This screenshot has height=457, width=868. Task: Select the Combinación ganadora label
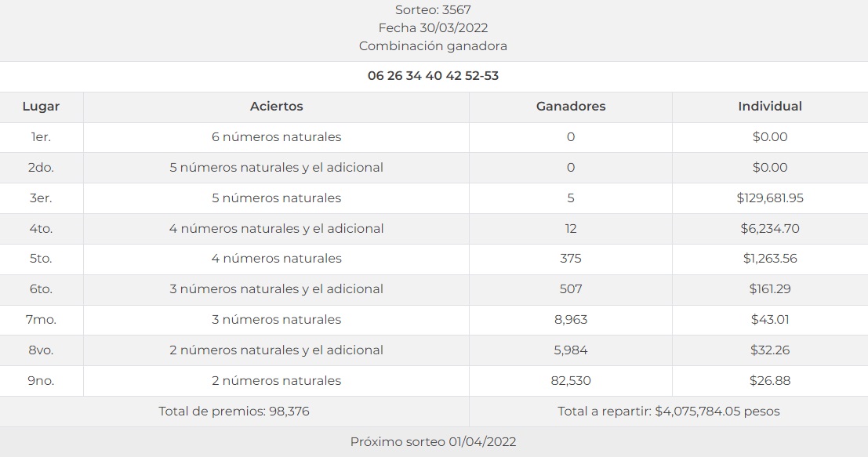[x=433, y=46]
